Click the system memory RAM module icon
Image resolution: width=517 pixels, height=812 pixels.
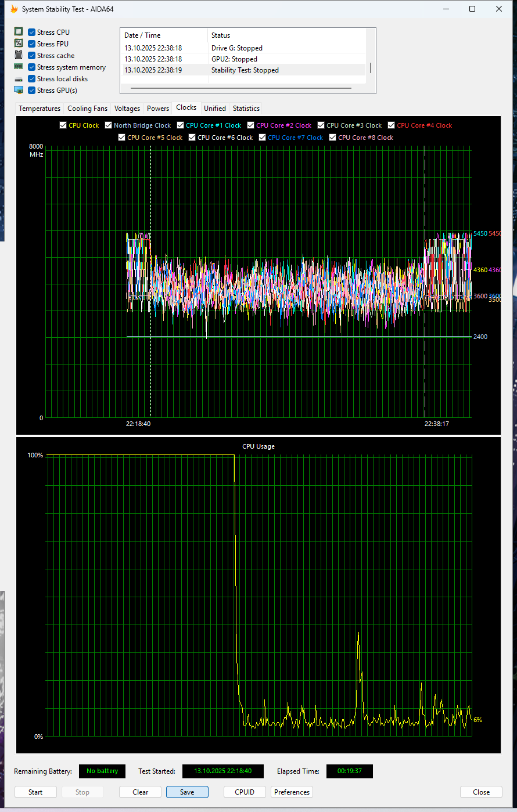click(x=18, y=66)
